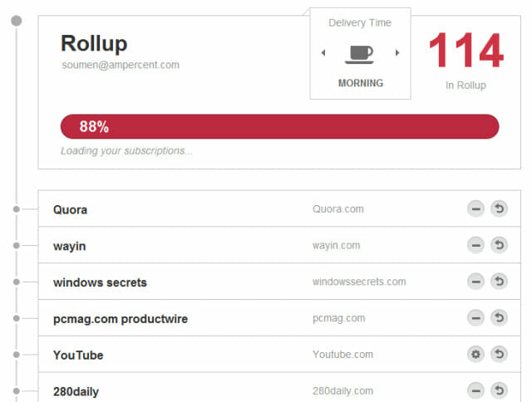Click the timeline dot beside wayin
The width and height of the screenshot is (532, 402).
(x=17, y=245)
